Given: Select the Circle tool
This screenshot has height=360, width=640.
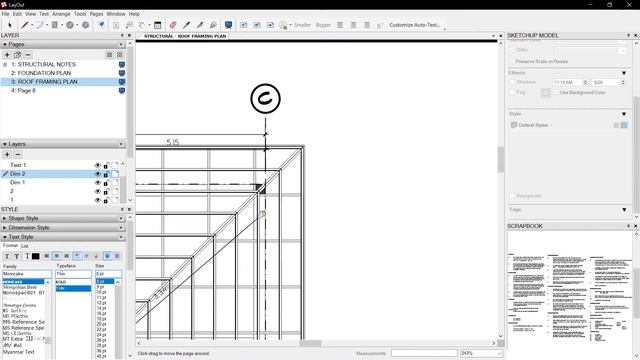Looking at the screenshot, I should 70,25.
